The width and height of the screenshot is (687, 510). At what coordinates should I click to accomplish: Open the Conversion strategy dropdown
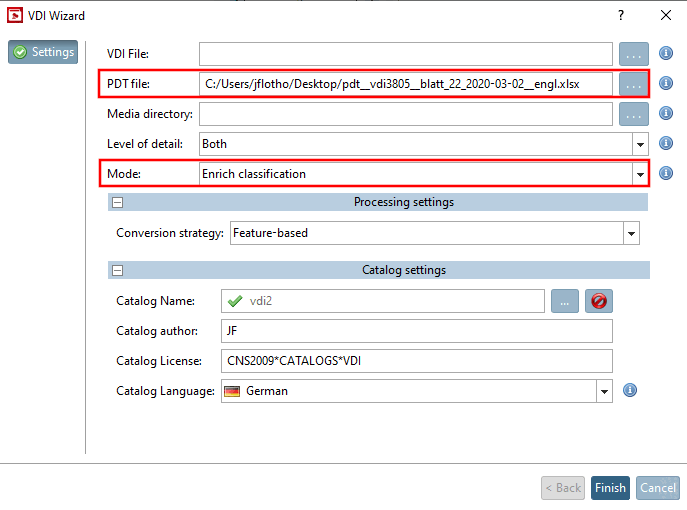click(630, 233)
